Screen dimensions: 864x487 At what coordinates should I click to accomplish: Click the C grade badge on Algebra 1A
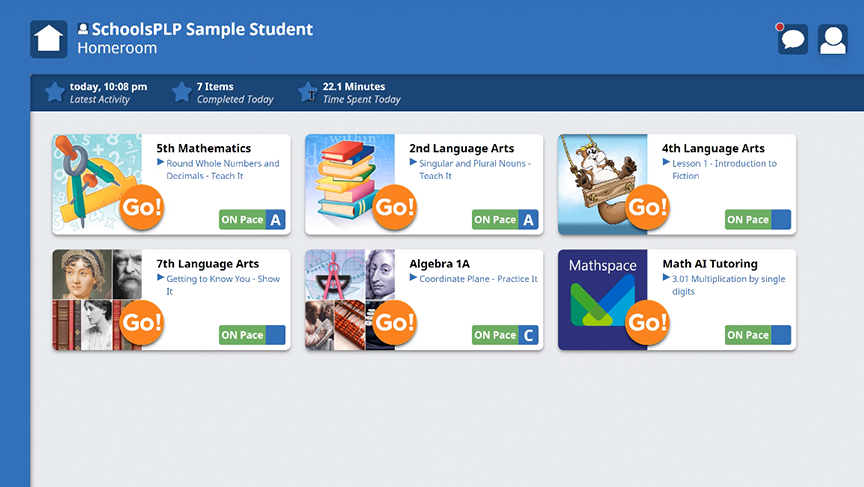click(528, 335)
